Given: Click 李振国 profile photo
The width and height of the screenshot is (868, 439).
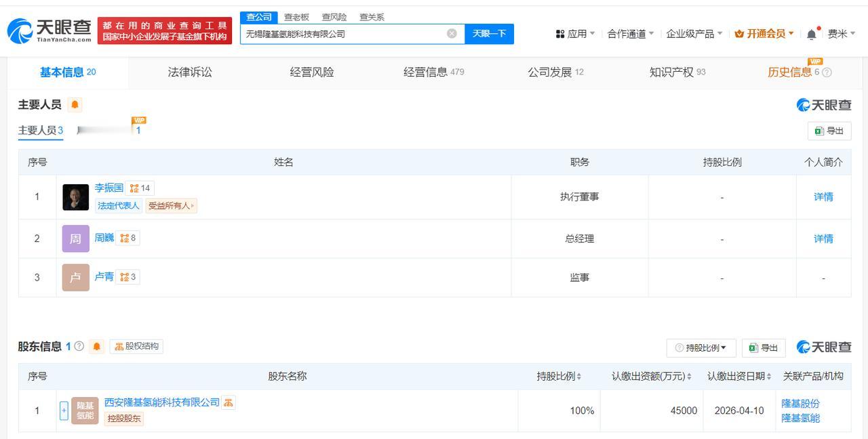Looking at the screenshot, I should 75,197.
